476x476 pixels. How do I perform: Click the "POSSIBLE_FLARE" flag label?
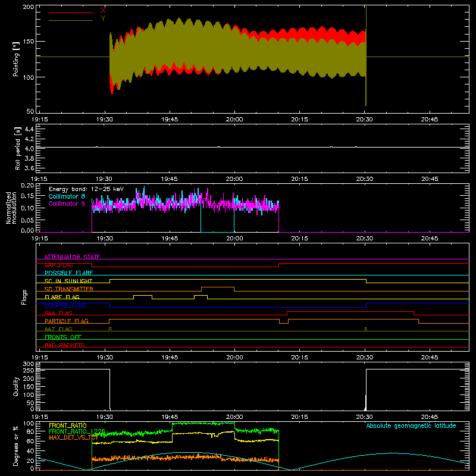point(68,273)
